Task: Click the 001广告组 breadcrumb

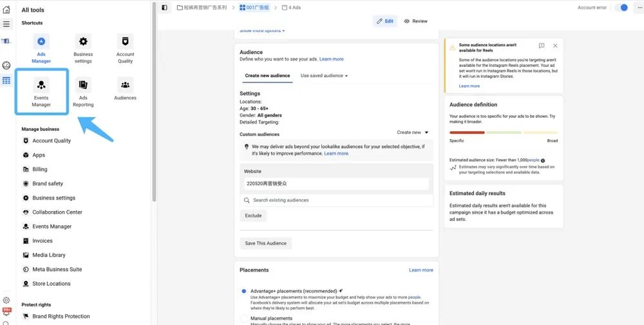Action: click(254, 7)
